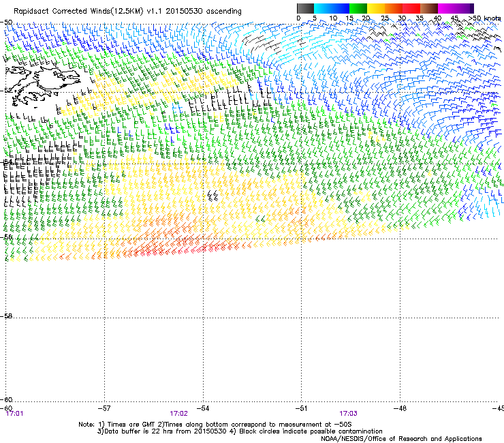Click the latitude label '-56'
The image size is (504, 443).
coord(6,236)
